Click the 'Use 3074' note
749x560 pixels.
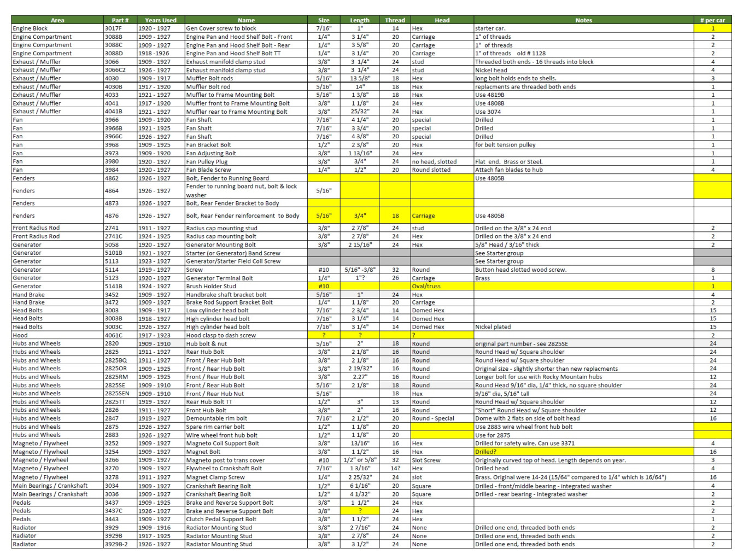pyautogui.click(x=488, y=112)
